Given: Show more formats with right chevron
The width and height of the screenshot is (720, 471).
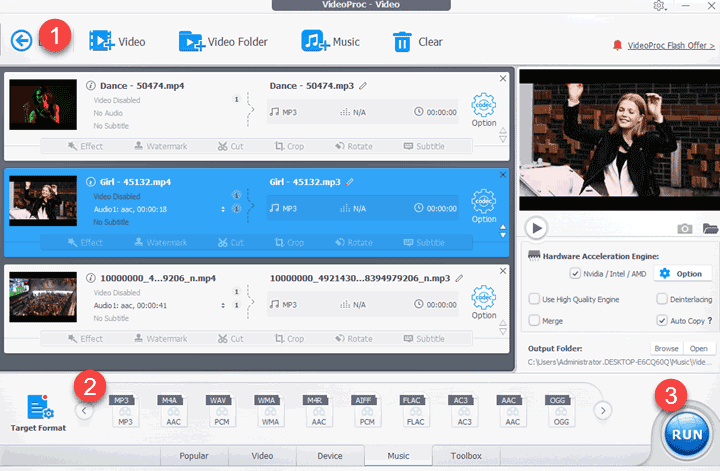Looking at the screenshot, I should (603, 410).
